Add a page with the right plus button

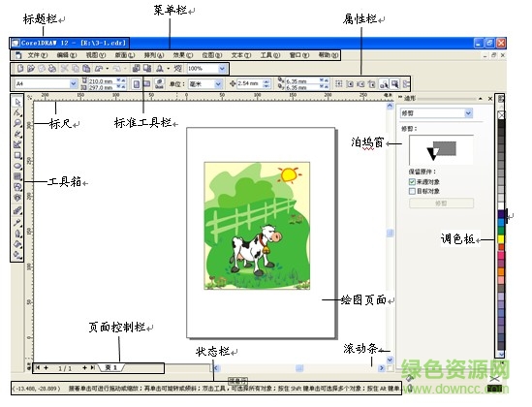click(85, 367)
